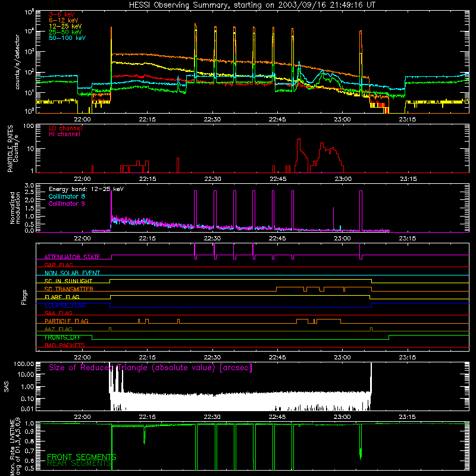476x476 pixels.
Task: Select the 'PARTICLE_FLAG' label
Action: point(67,321)
